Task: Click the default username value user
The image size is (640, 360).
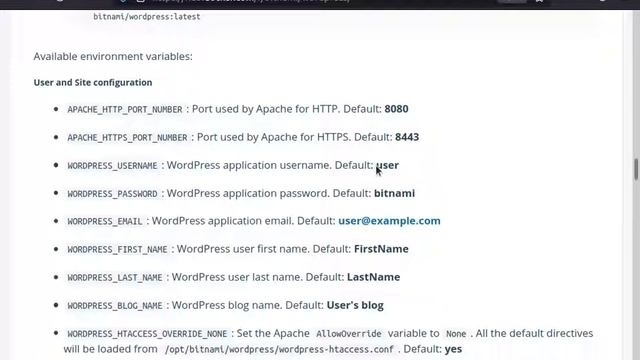Action: 387,165
